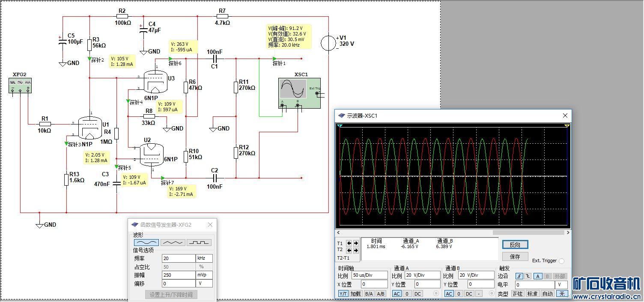Switch Channel A coupling to DC
The image size is (644, 302).
(417, 294)
